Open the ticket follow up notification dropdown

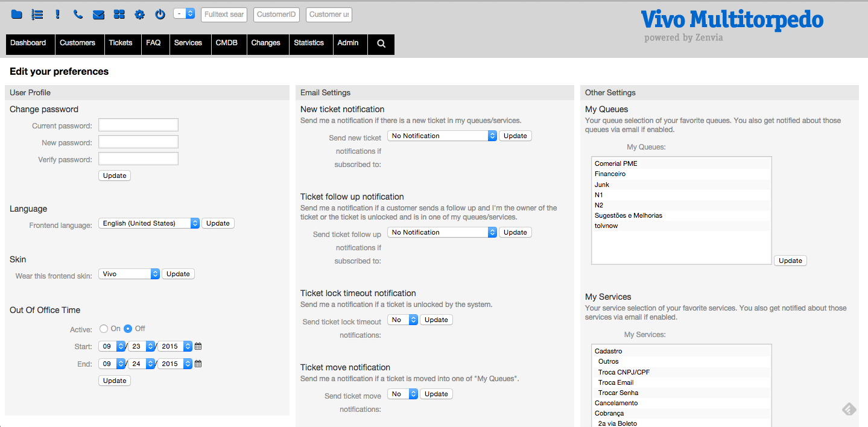442,232
